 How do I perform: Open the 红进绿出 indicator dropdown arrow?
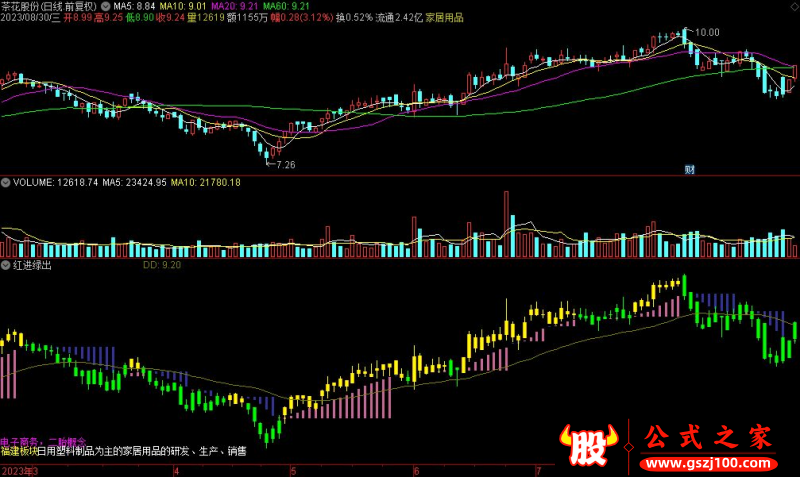click(6, 265)
